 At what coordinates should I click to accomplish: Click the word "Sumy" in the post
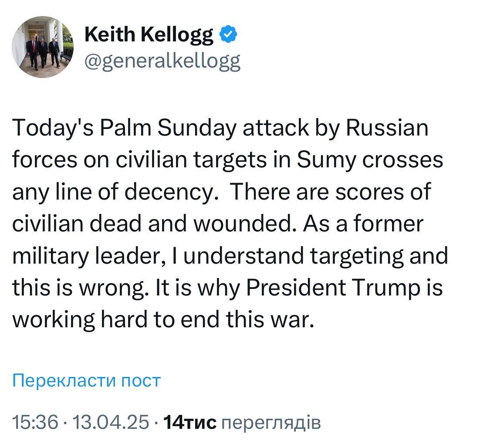pyautogui.click(x=319, y=160)
